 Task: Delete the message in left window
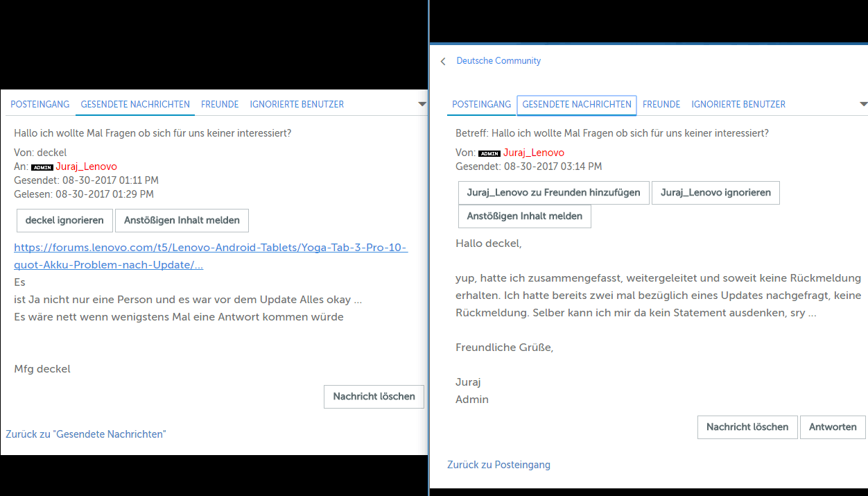(374, 396)
